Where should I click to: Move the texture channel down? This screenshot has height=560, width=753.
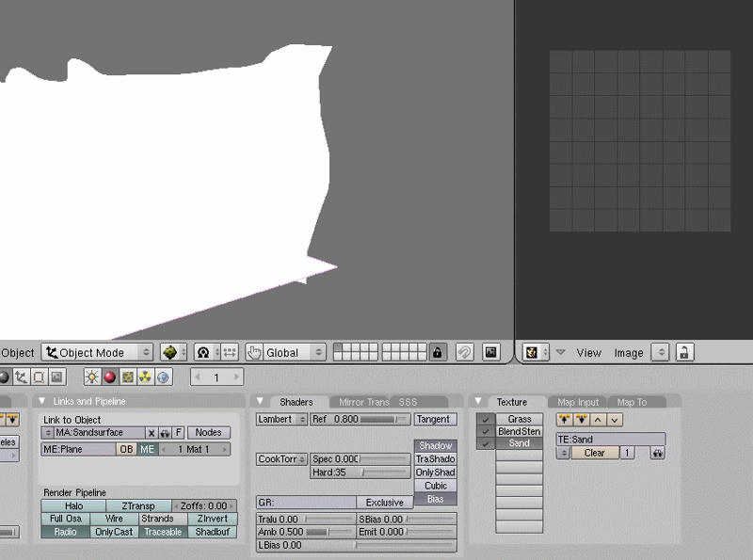click(615, 420)
